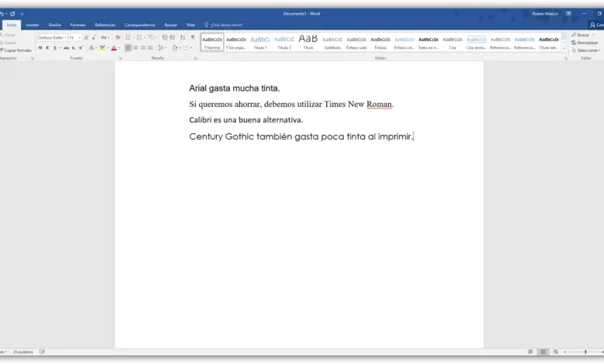Expand the Fuente dialog launcher
The image size is (604, 364).
point(120,58)
